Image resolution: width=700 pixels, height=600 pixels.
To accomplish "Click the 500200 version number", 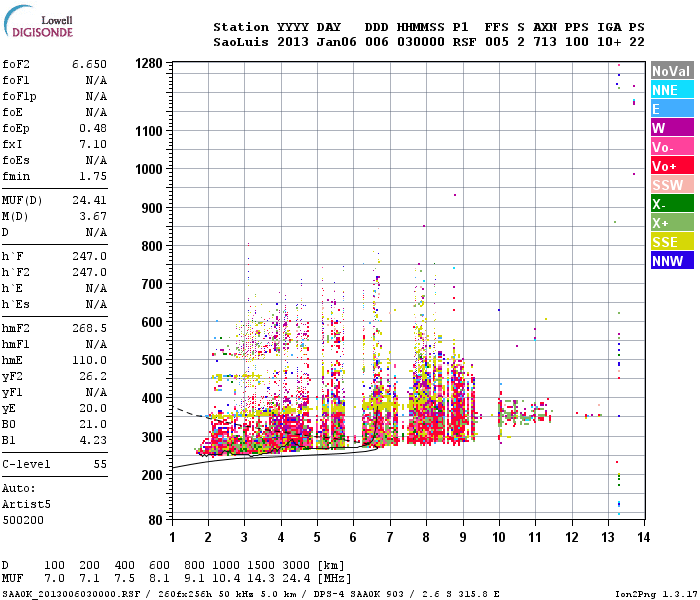I will coord(23,521).
